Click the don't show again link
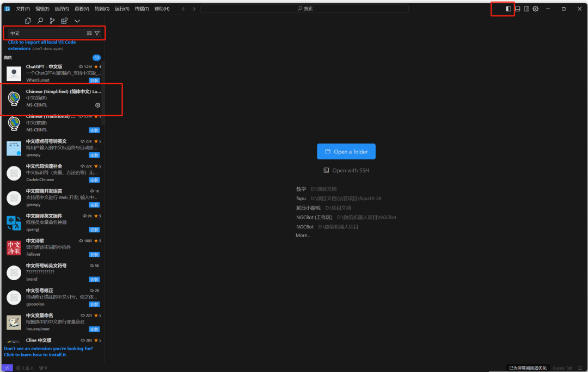This screenshot has height=372, width=588. 47,49
